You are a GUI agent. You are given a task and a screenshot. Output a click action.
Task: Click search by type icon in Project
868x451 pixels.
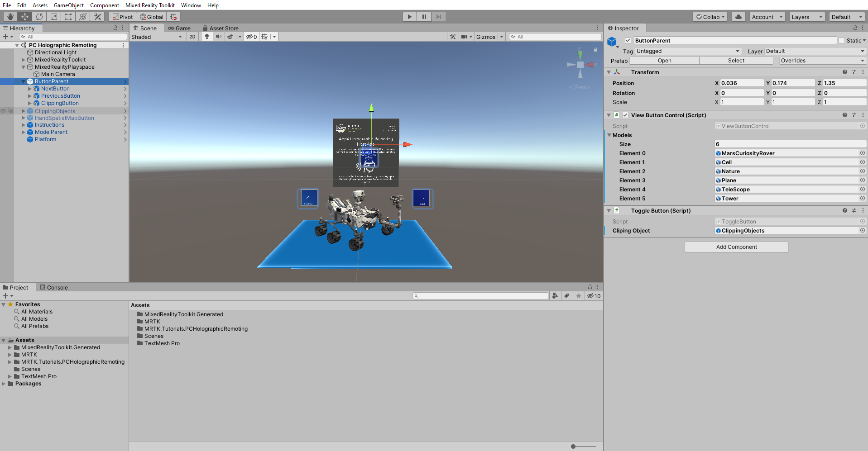(x=555, y=296)
